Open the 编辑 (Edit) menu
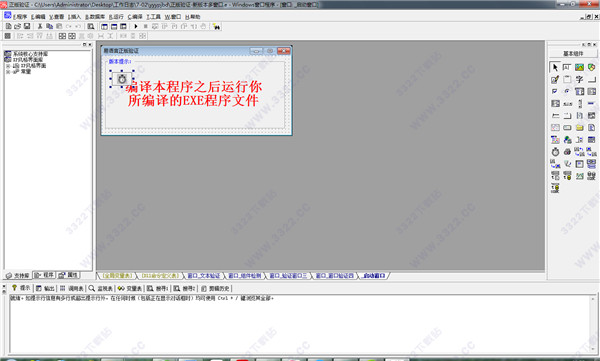 click(x=38, y=17)
